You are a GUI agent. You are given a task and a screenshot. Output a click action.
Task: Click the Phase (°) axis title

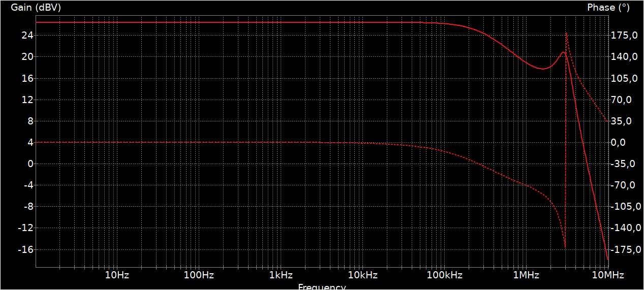[x=608, y=7]
